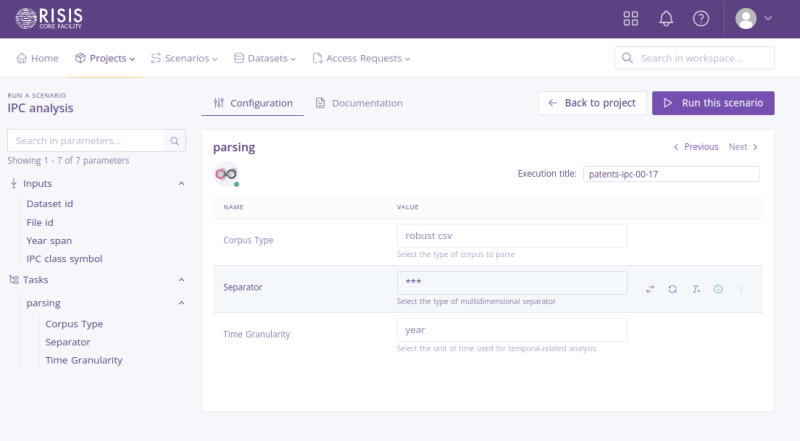Open the user account dropdown
This screenshot has height=441, width=800.
754,18
